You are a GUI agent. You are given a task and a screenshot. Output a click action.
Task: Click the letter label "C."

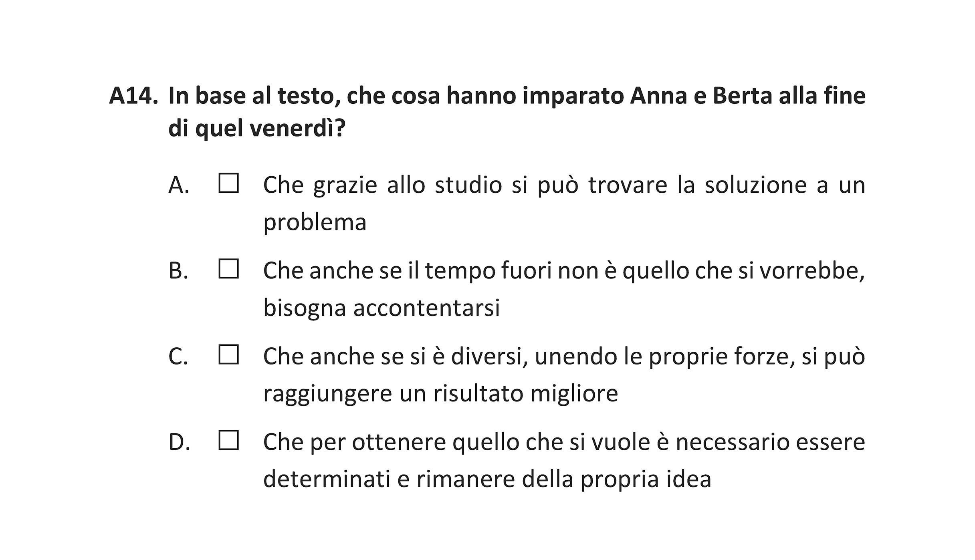(178, 357)
